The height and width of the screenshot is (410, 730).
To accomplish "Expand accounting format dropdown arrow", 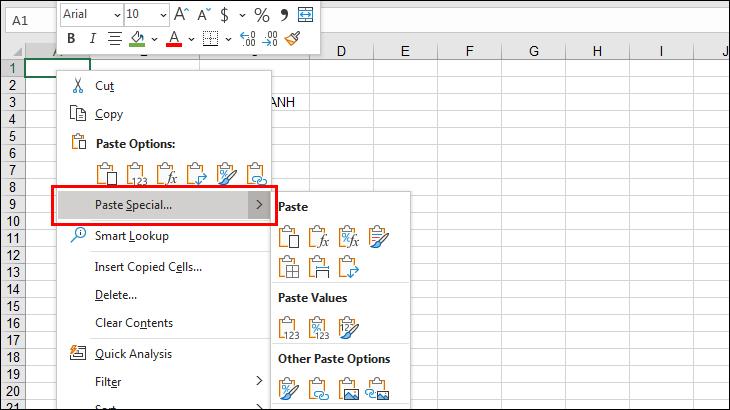I will [242, 15].
